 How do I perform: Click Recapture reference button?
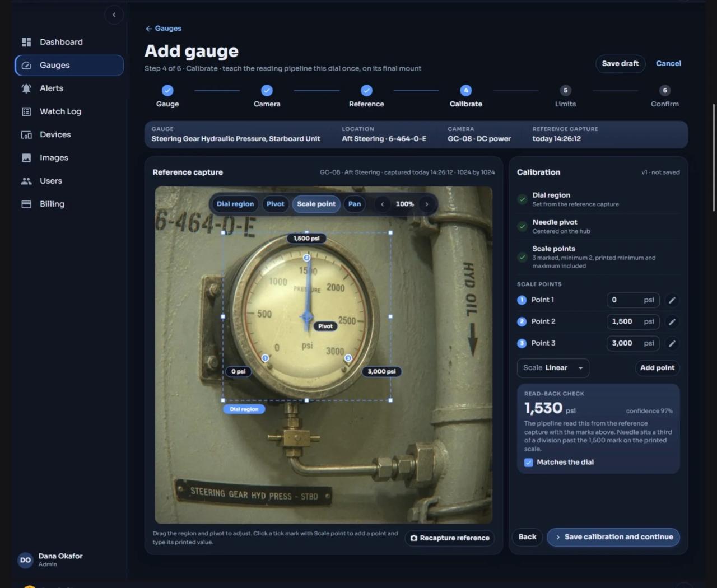click(x=450, y=538)
